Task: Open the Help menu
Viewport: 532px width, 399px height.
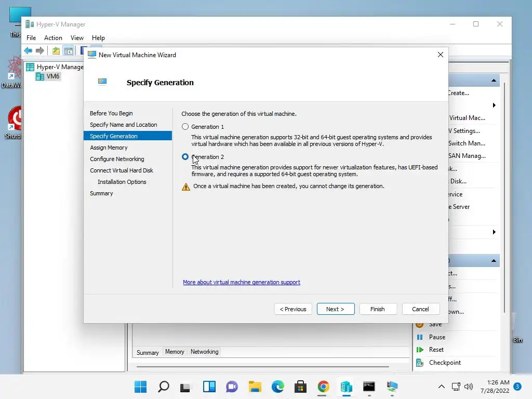Action: [98, 37]
